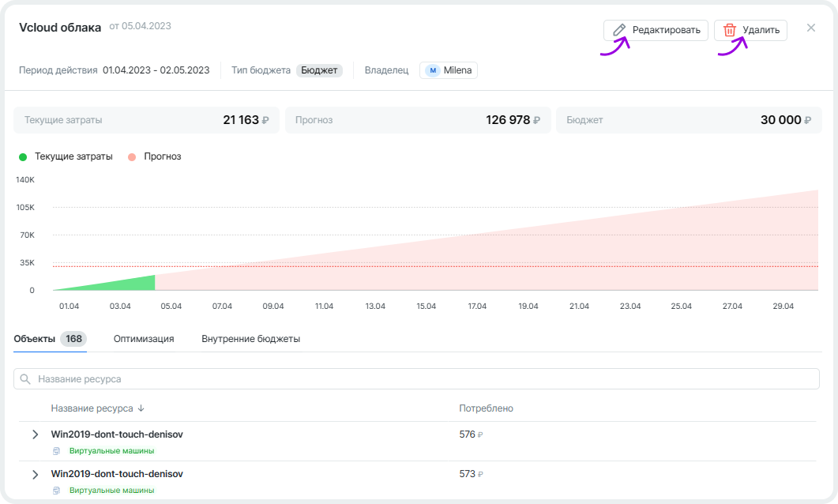Viewport: 838px width, 504px height.
Task: Switch to the Оптимизация tab
Action: pyautogui.click(x=144, y=339)
